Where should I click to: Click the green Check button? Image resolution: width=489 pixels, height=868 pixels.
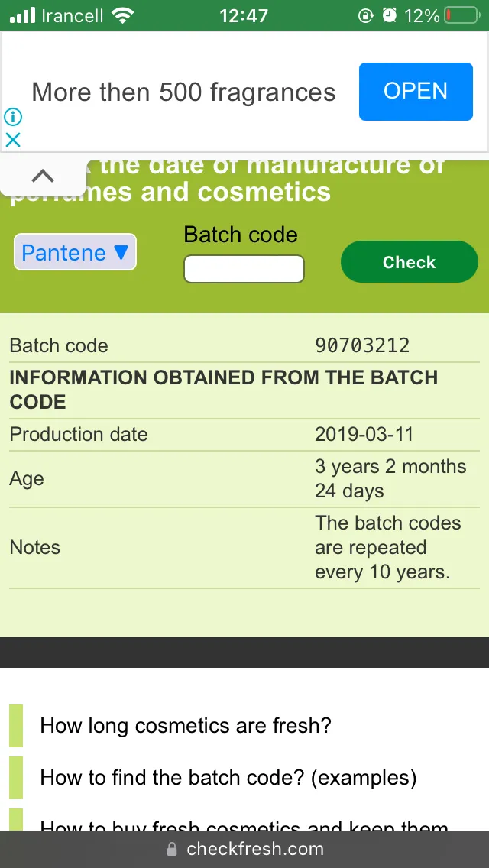[410, 262]
